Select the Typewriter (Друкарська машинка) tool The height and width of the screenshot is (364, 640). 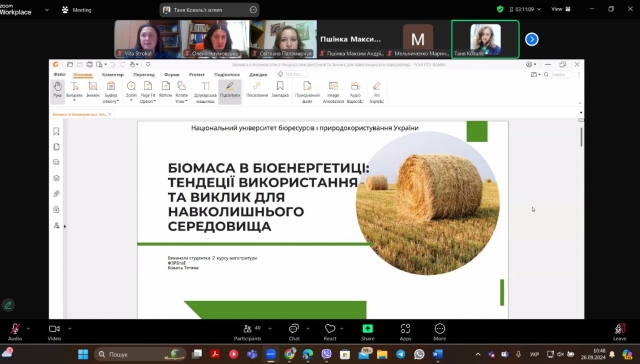click(x=205, y=92)
